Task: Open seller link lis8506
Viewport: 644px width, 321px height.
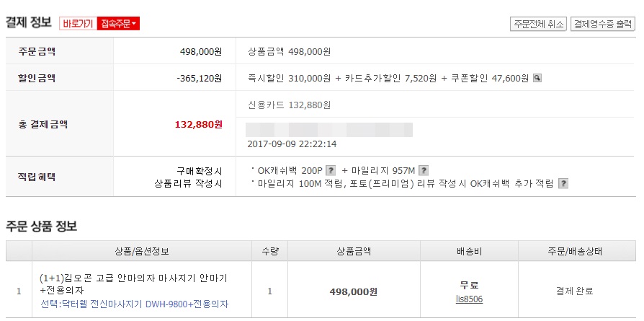Action: pos(469,298)
